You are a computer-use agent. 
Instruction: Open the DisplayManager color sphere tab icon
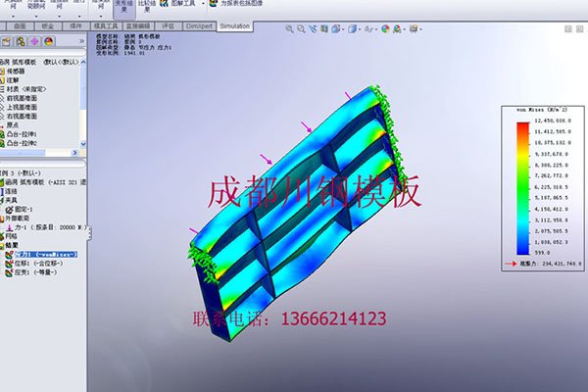coord(48,41)
